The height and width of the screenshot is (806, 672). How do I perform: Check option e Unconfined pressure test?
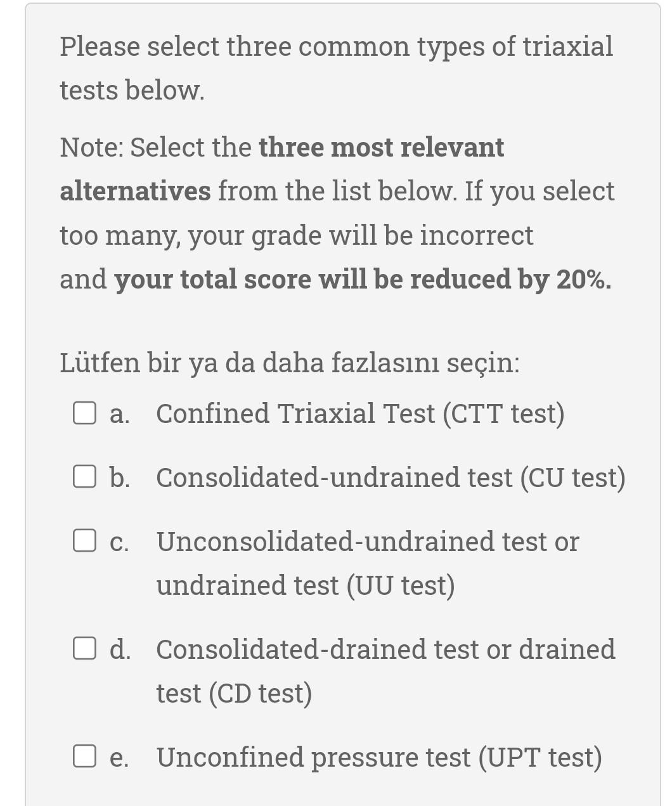(x=84, y=757)
